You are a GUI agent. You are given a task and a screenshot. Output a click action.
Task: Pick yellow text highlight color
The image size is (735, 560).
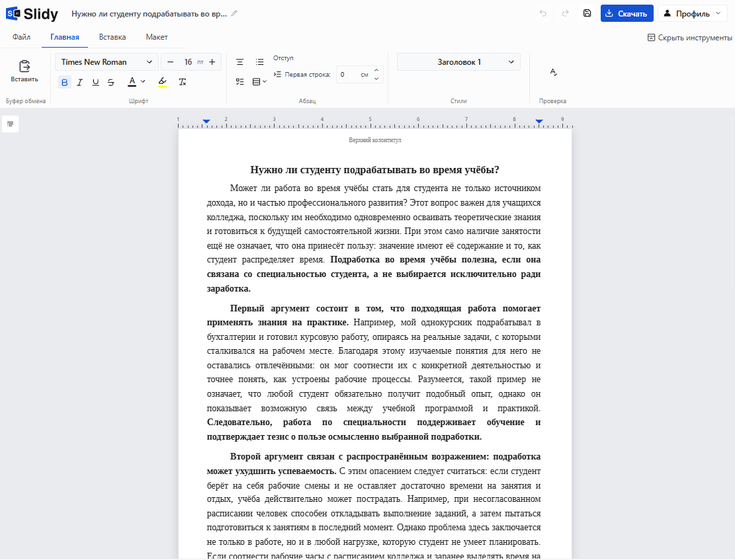click(162, 82)
